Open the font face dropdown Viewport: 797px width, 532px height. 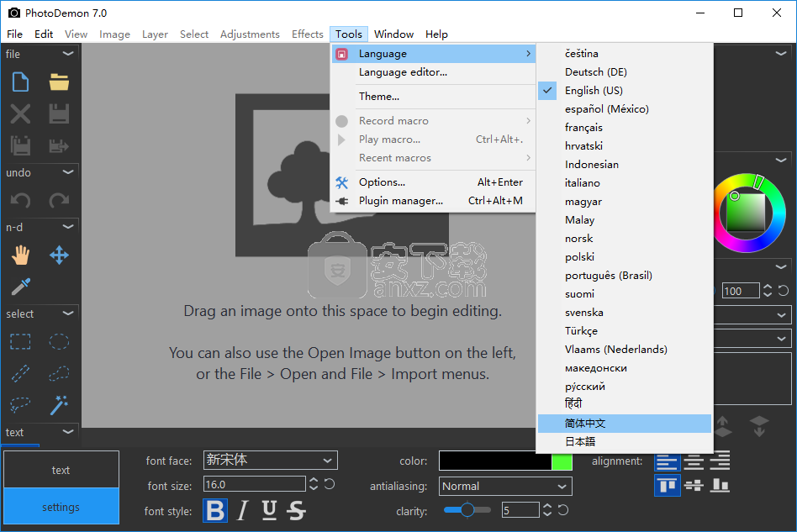click(271, 461)
